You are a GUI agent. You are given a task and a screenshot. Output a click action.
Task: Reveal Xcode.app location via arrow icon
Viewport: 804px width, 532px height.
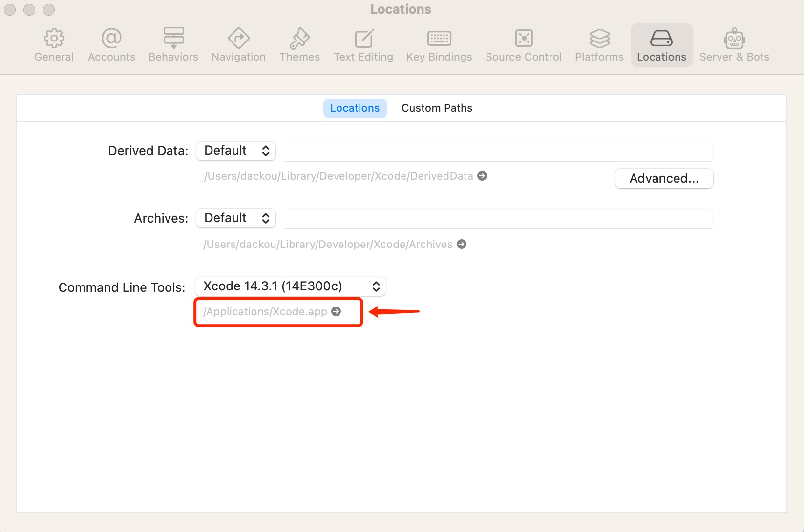coord(336,311)
